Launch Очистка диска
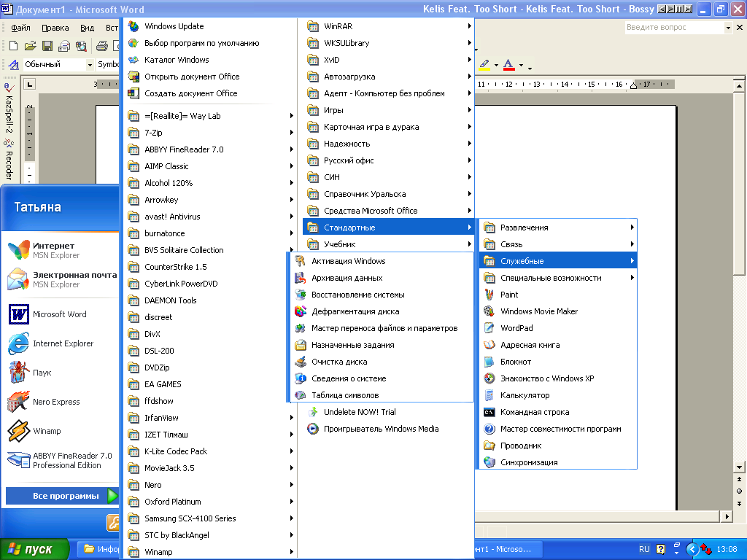Image resolution: width=747 pixels, height=560 pixels. [382, 362]
